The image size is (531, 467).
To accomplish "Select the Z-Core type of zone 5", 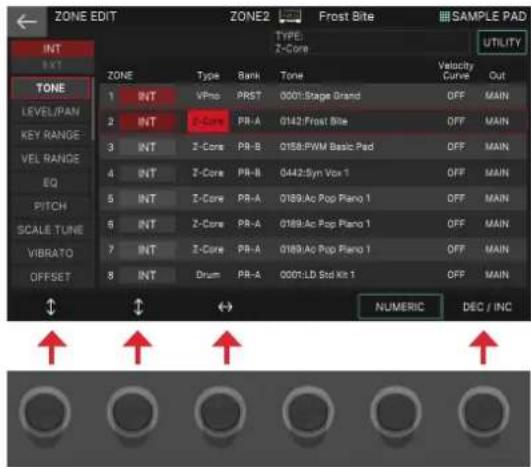I will click(x=208, y=198).
